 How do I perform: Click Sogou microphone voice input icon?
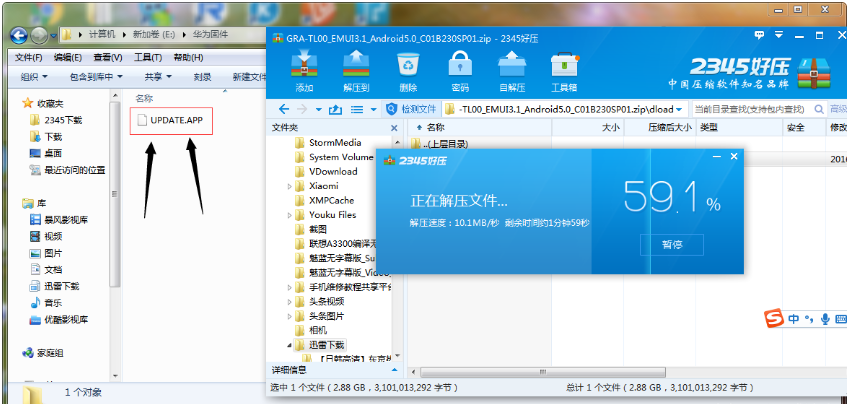826,319
